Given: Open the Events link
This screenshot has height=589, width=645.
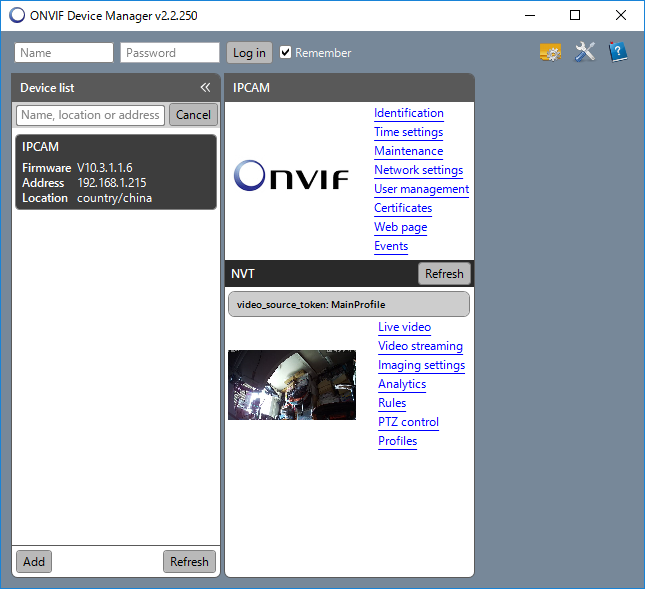Looking at the screenshot, I should [391, 246].
